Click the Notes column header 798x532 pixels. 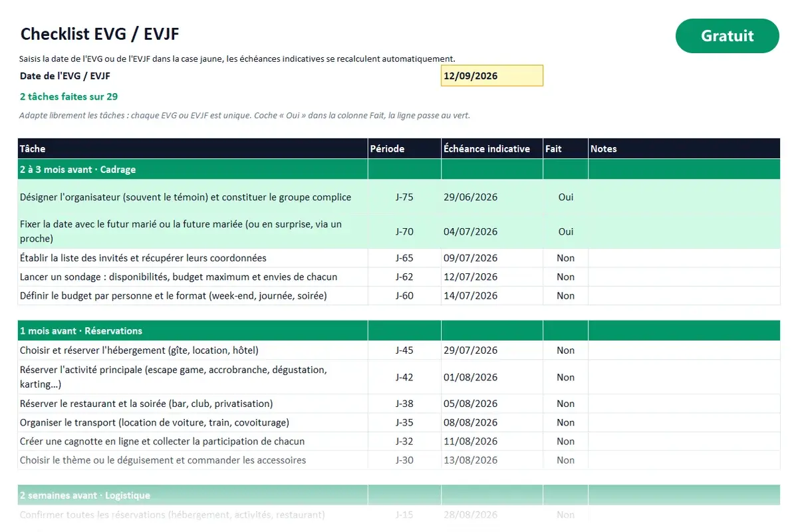[684, 148]
